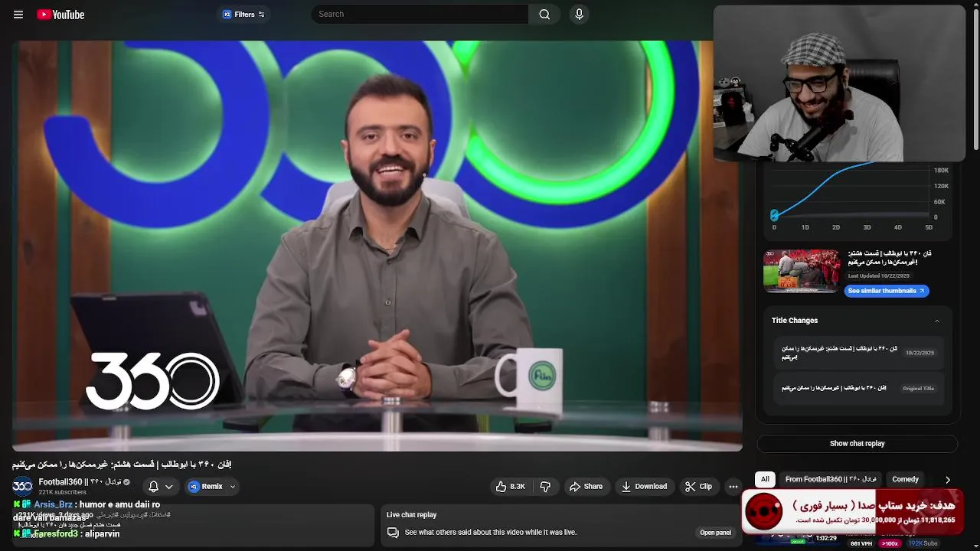
Task: Share the video
Action: click(586, 487)
